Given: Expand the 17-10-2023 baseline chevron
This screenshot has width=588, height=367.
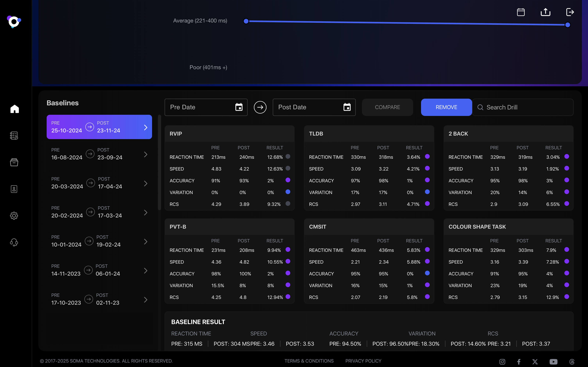Looking at the screenshot, I should (x=146, y=300).
